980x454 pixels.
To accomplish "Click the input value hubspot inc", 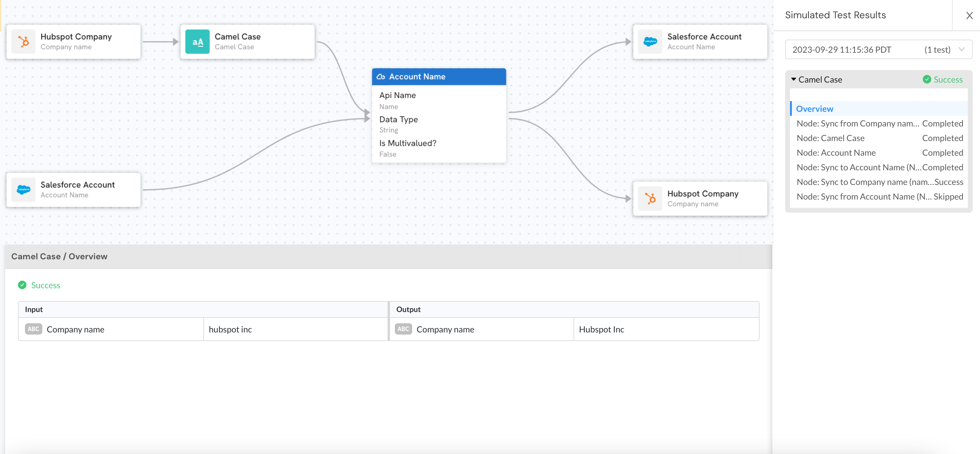I will click(x=230, y=329).
